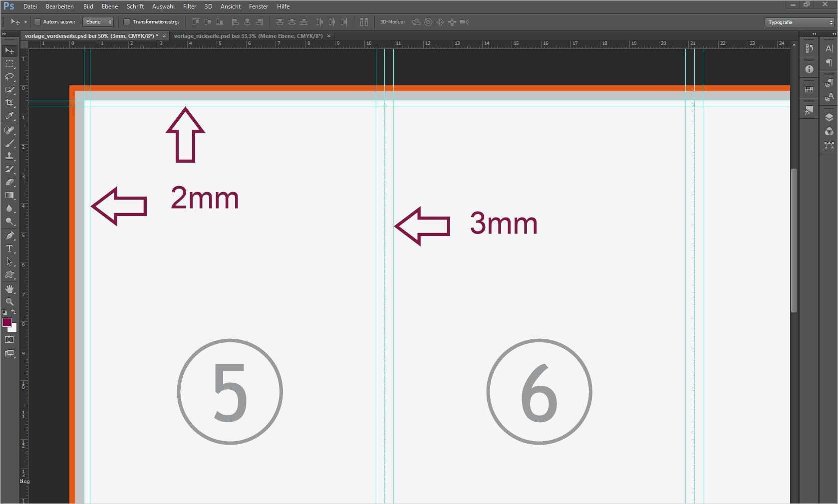Enable the Transformationsstrg. checkbox
The width and height of the screenshot is (838, 504).
click(x=127, y=22)
